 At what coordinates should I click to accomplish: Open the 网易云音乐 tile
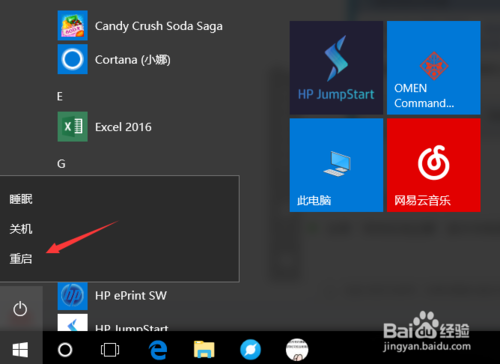[x=434, y=165]
